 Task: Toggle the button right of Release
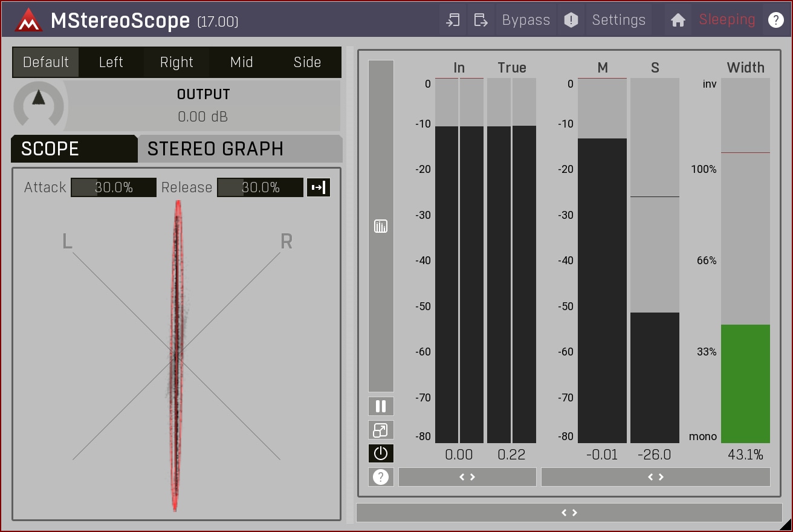[x=318, y=187]
